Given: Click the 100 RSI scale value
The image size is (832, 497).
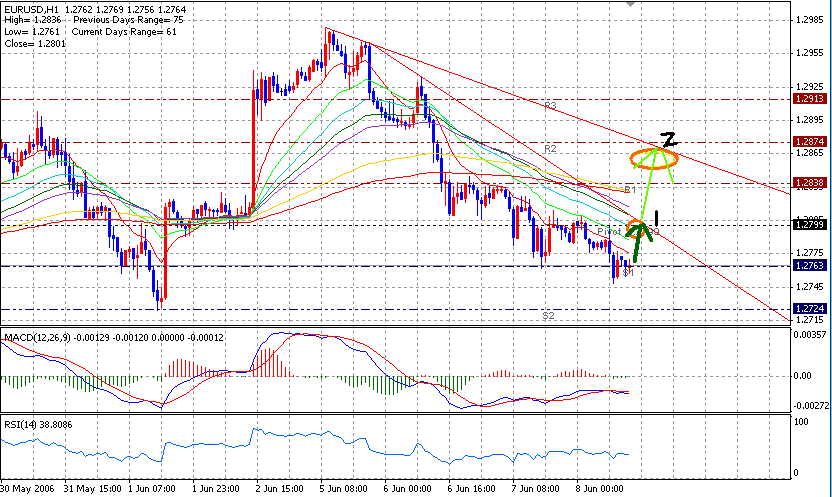Looking at the screenshot, I should click(801, 421).
